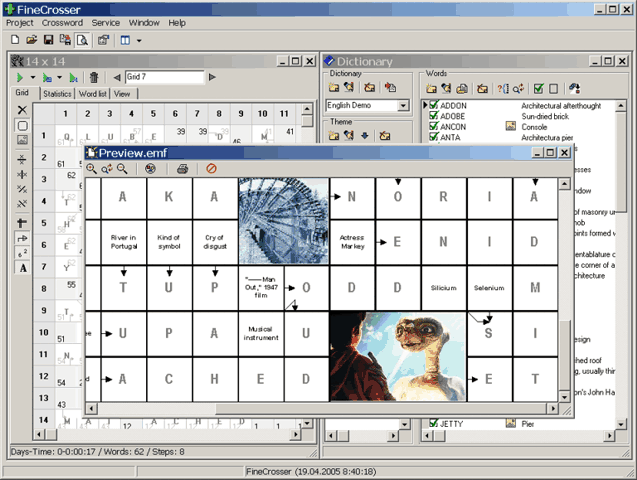637x480 pixels.
Task: Click the green play generate icon
Action: [18, 77]
